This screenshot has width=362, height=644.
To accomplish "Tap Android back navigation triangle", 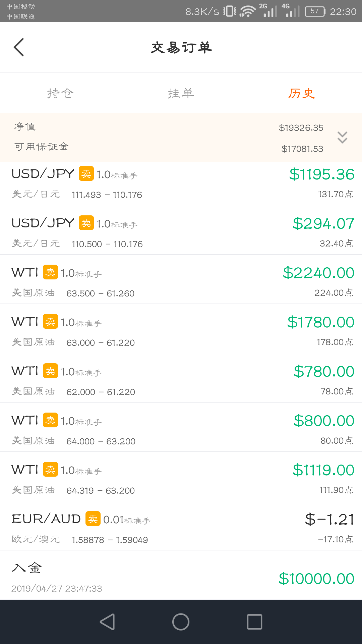I will (107, 622).
